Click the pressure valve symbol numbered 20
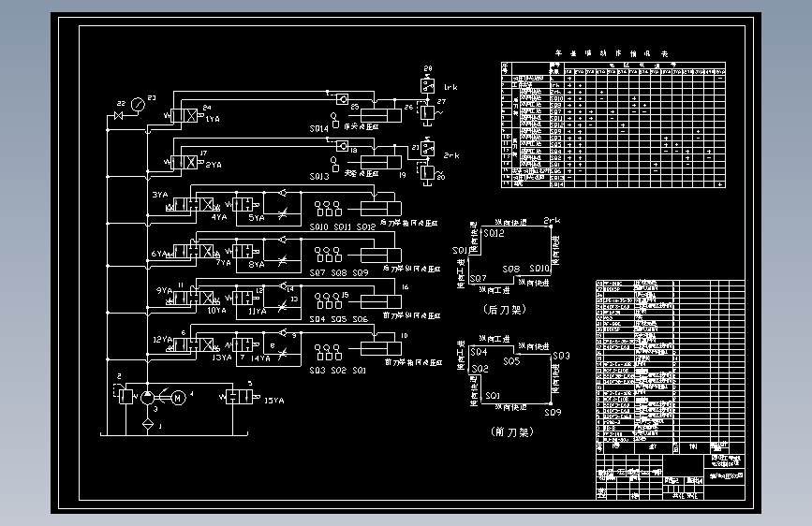The height and width of the screenshot is (526, 812). [x=428, y=173]
